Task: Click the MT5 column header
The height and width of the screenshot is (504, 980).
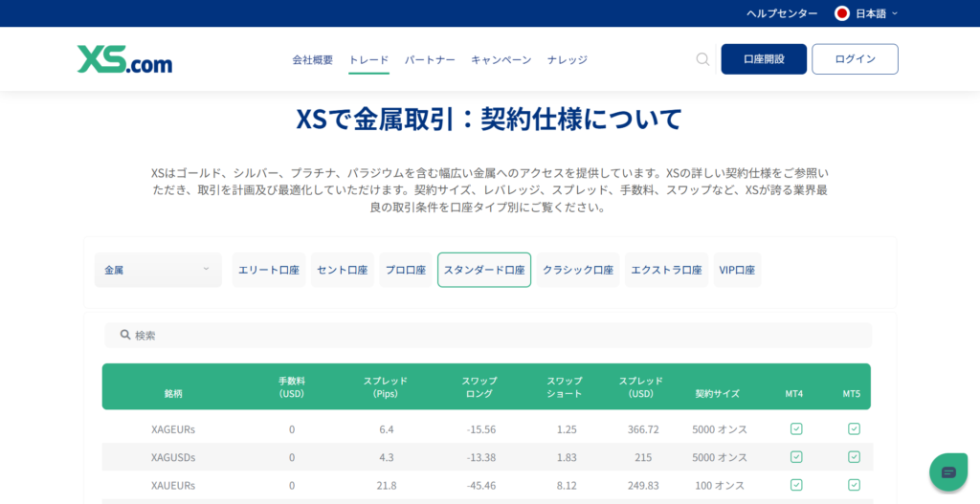Action: point(851,393)
